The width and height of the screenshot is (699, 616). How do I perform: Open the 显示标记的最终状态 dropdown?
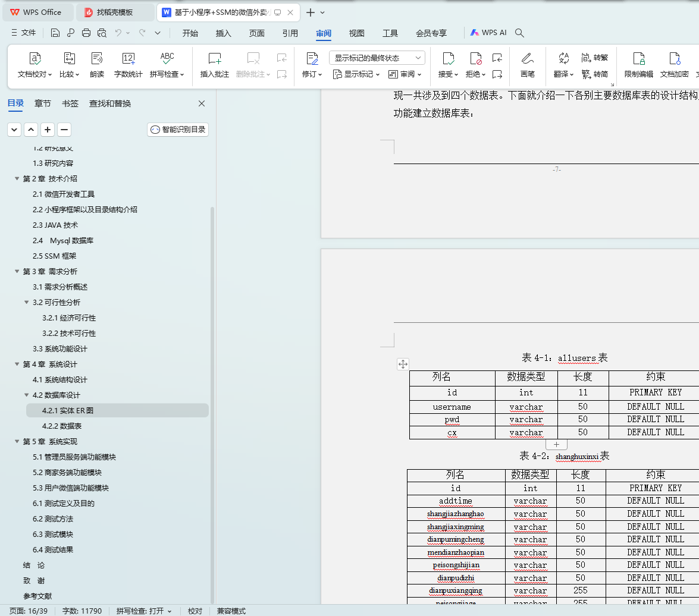(x=377, y=58)
